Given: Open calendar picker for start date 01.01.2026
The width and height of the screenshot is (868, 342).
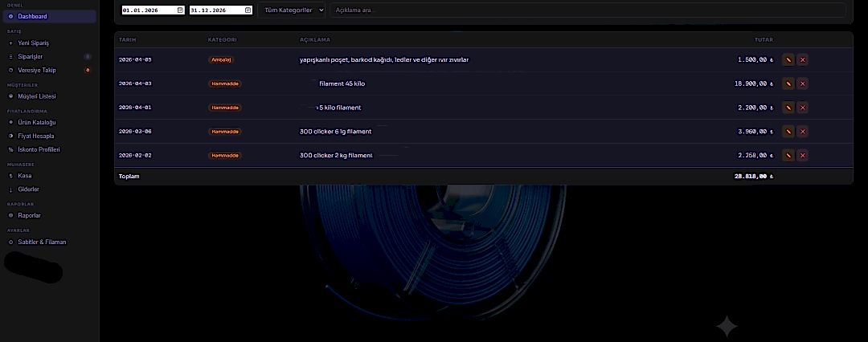Looking at the screenshot, I should pos(180,10).
